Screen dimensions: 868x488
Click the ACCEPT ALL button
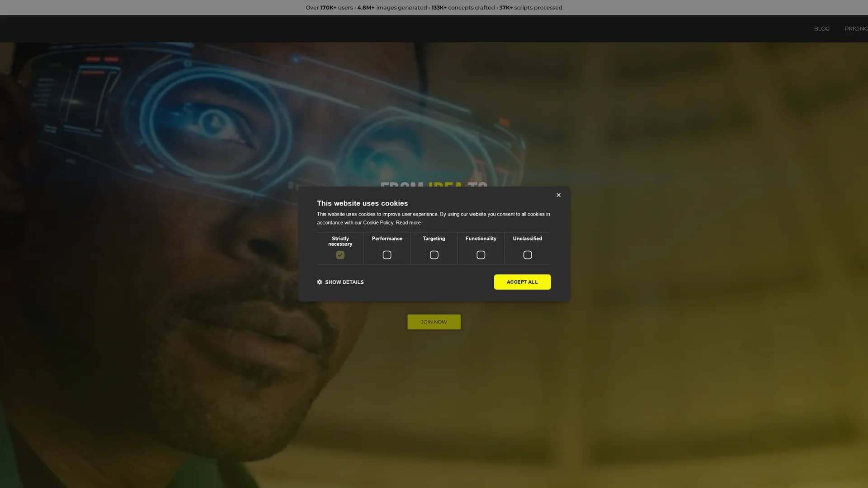click(x=522, y=282)
